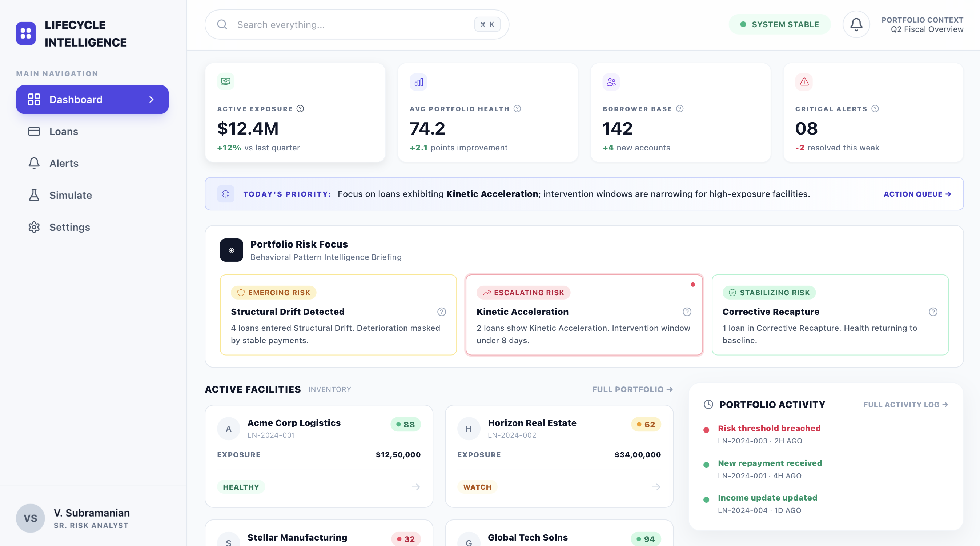Click Structural Drift Detected help icon
The image size is (980, 546).
tap(441, 312)
